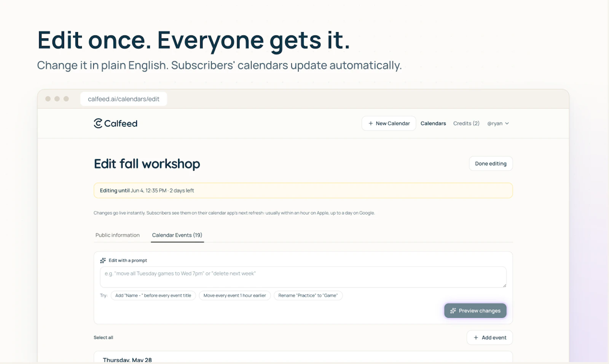Click the Calfeed logo icon
The width and height of the screenshot is (609, 364).
[x=98, y=123]
